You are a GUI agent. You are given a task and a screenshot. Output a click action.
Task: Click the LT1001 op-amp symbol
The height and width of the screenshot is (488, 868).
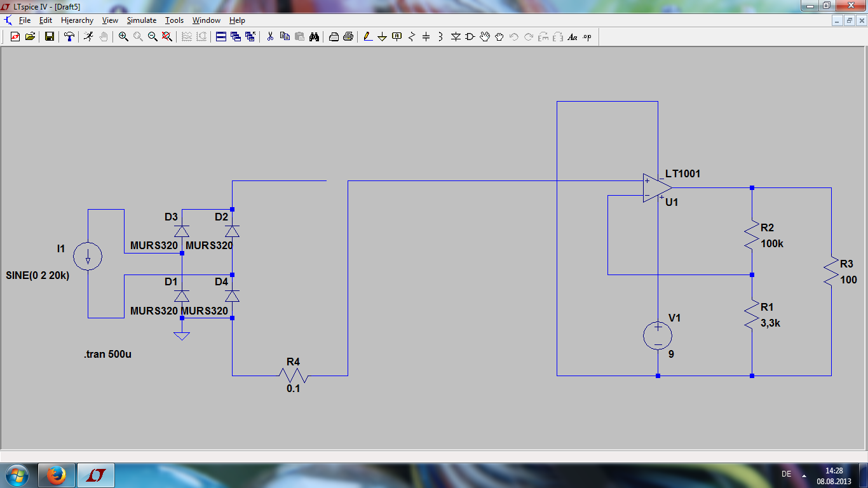pyautogui.click(x=657, y=188)
